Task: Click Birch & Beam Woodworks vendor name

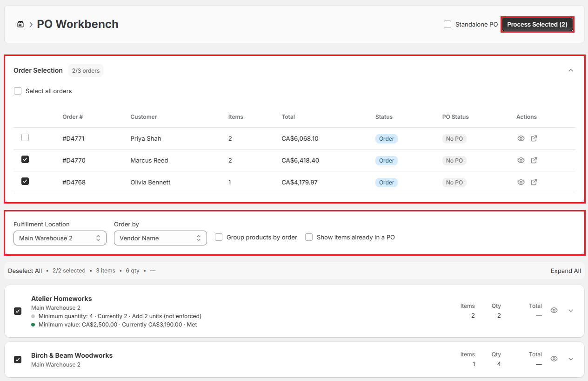Action: pyautogui.click(x=72, y=355)
